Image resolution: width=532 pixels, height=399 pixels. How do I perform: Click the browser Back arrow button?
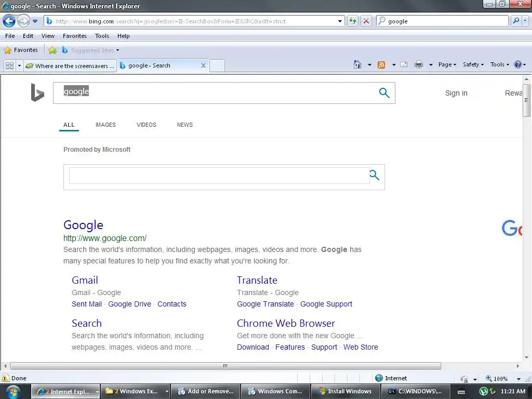tap(9, 21)
